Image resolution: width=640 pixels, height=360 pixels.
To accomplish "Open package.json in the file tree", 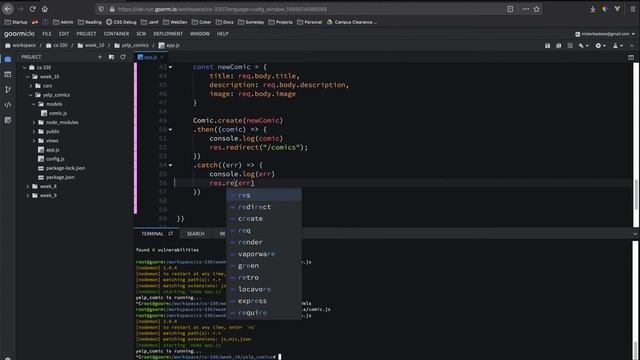I will pos(60,178).
